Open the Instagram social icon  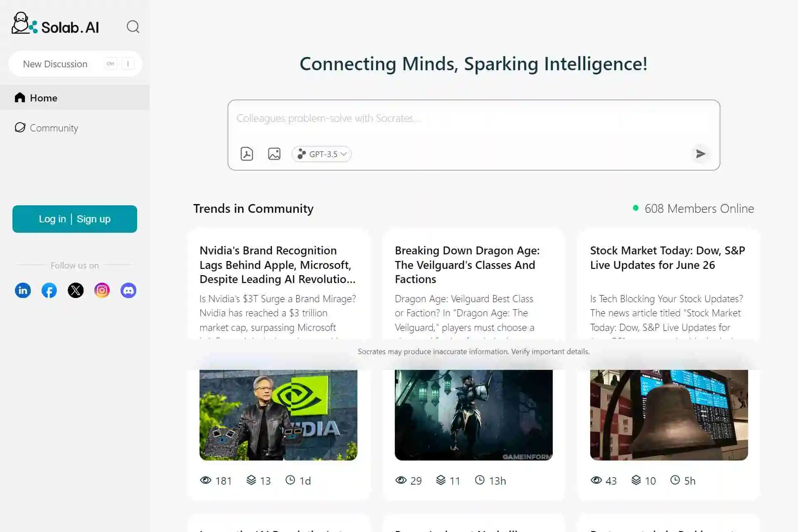(102, 290)
